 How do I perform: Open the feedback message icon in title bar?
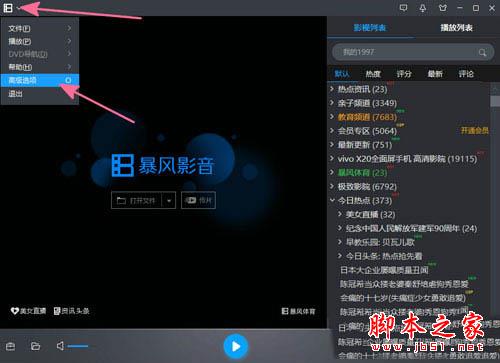pos(403,8)
